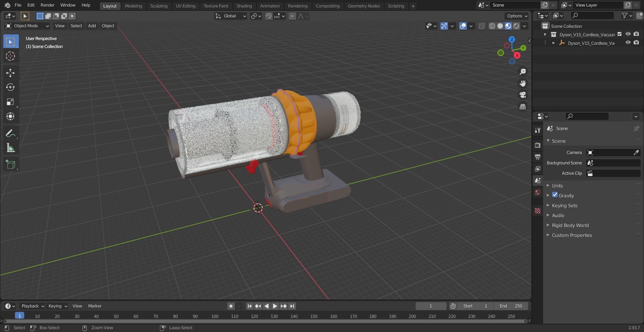Activate the Move tool
The image size is (644, 332).
[x=10, y=73]
